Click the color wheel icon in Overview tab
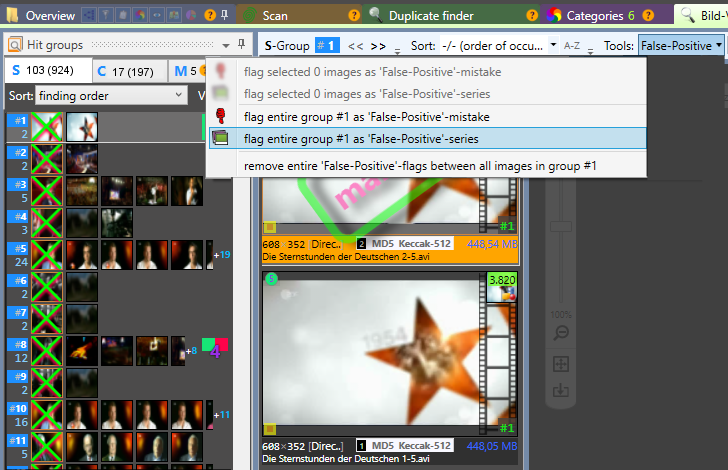This screenshot has height=470, width=728. tap(140, 15)
